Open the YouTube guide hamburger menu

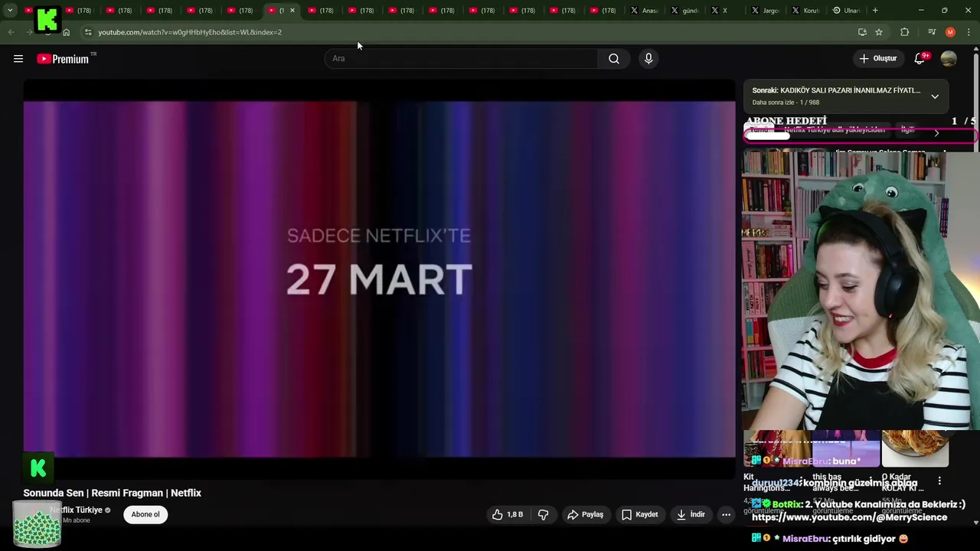pos(18,59)
